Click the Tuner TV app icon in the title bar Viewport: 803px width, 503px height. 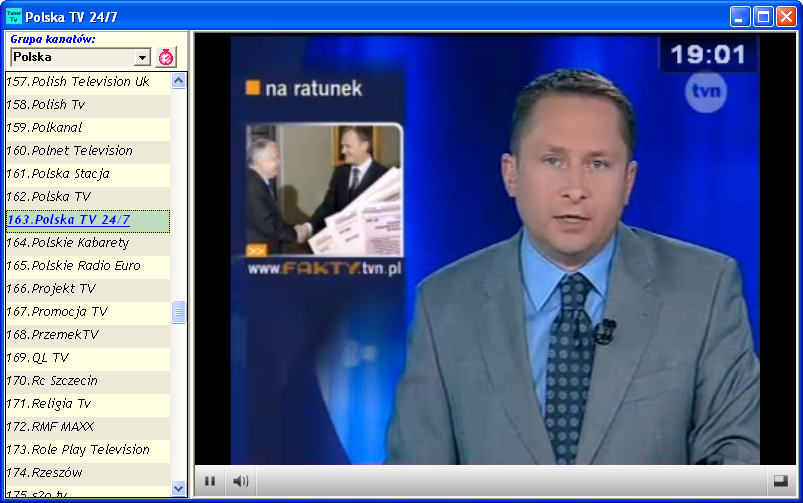[14, 16]
